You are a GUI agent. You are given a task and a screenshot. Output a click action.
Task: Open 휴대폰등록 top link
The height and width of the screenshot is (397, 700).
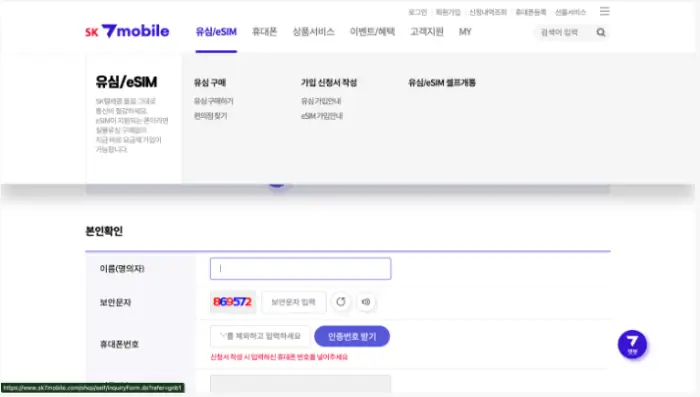pos(531,12)
